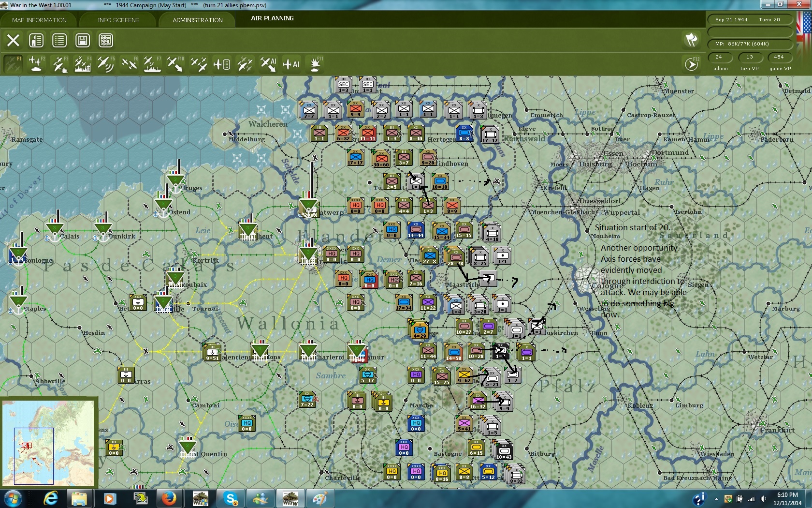Click the admin points value 24

click(719, 57)
